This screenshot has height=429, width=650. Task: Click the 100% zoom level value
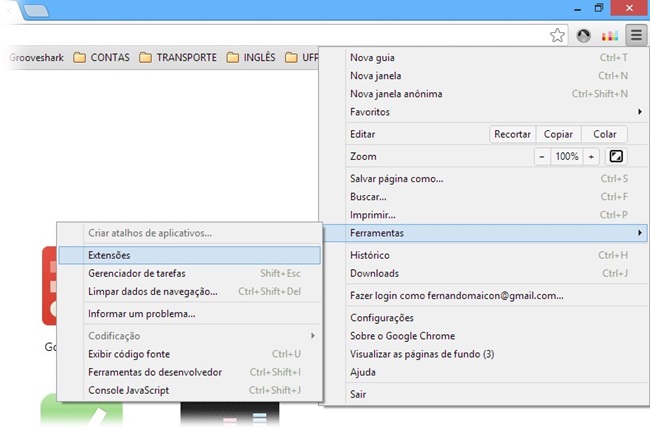click(x=567, y=156)
